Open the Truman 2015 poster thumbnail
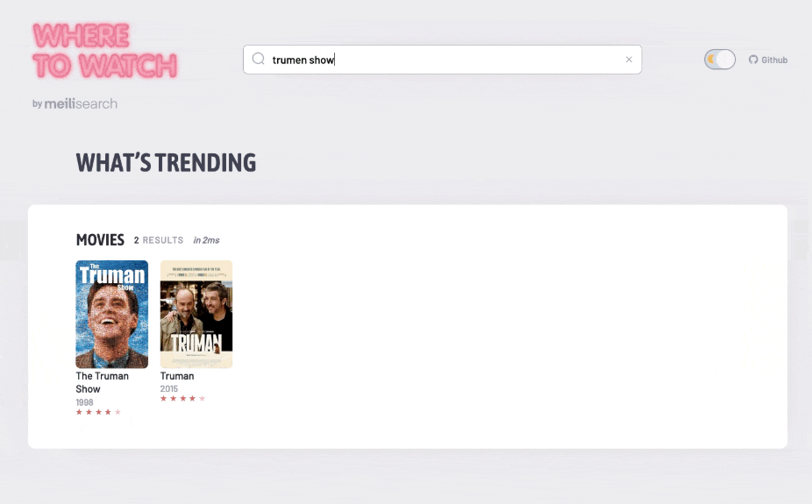The width and height of the screenshot is (812, 504). [x=196, y=314]
